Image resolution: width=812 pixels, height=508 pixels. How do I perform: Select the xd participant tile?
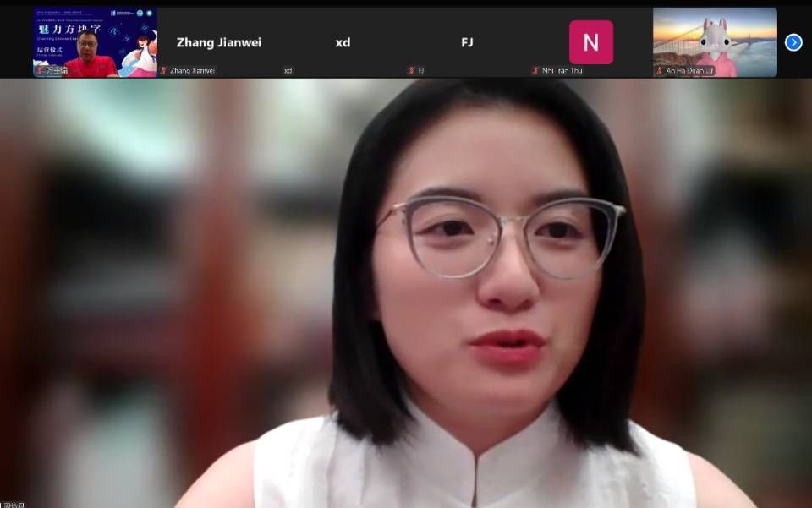[x=343, y=42]
